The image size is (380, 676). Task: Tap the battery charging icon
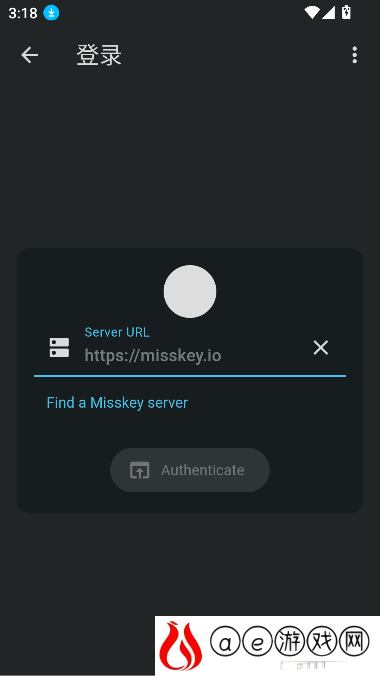point(346,13)
